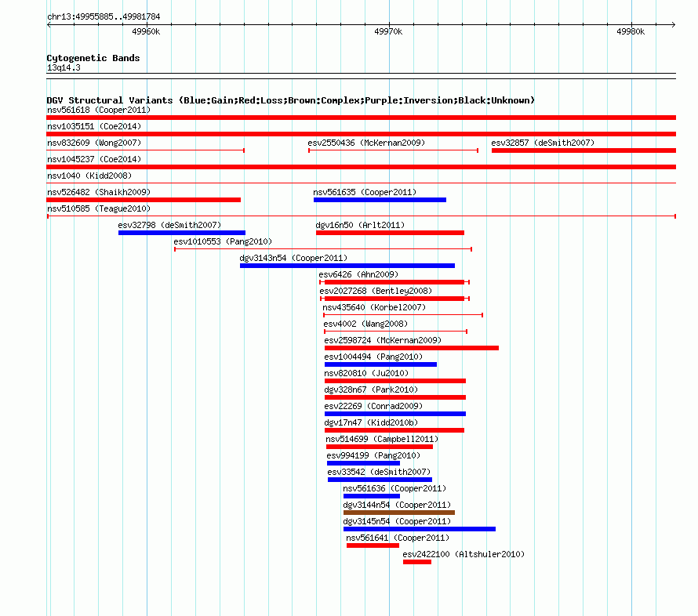698x616 pixels.
Task: Click the nsv1040 (Kidd2008) label
Action: 89,176
